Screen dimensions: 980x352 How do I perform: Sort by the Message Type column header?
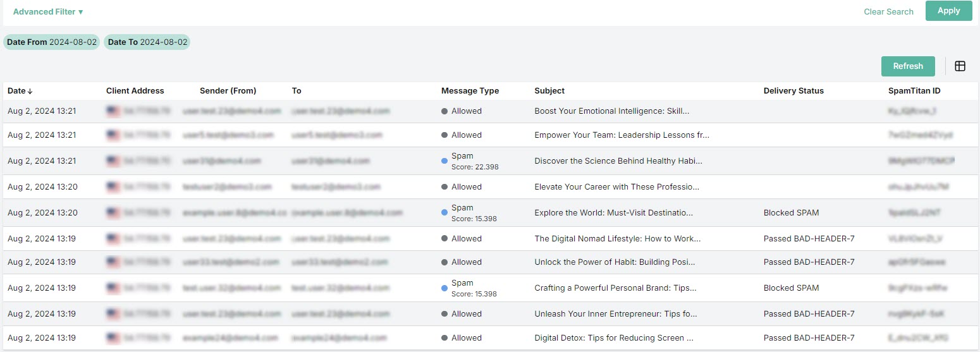click(x=470, y=91)
